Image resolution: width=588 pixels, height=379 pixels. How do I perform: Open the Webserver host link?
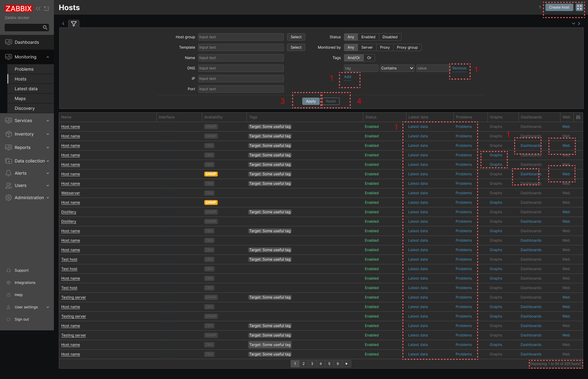(70, 193)
